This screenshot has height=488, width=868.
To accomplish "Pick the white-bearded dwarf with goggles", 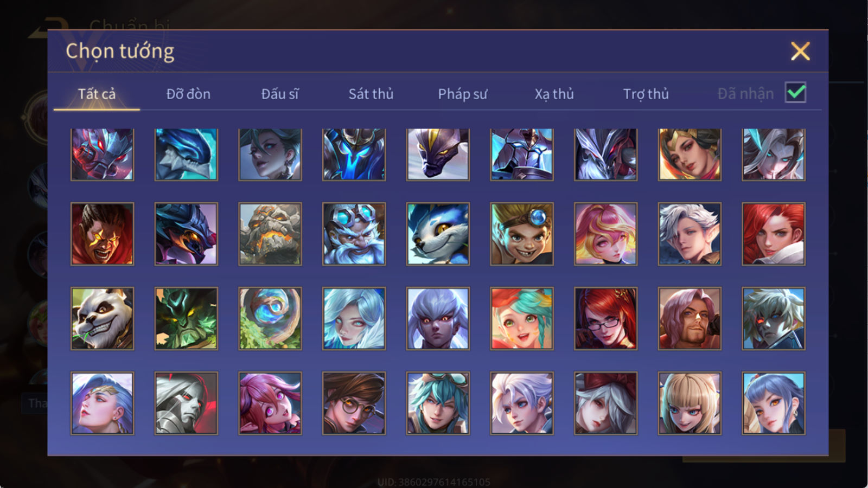I will tap(354, 234).
